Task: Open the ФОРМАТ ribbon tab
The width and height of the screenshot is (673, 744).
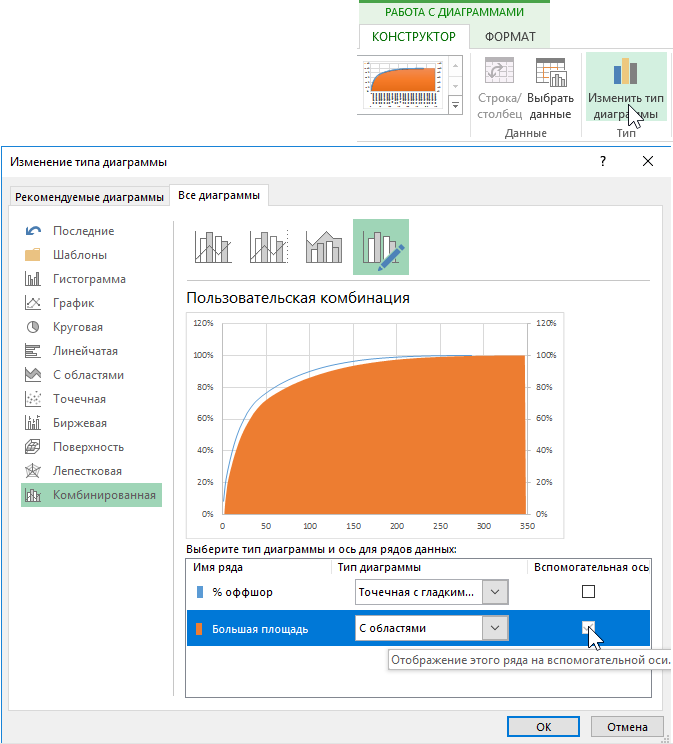Action: (509, 37)
